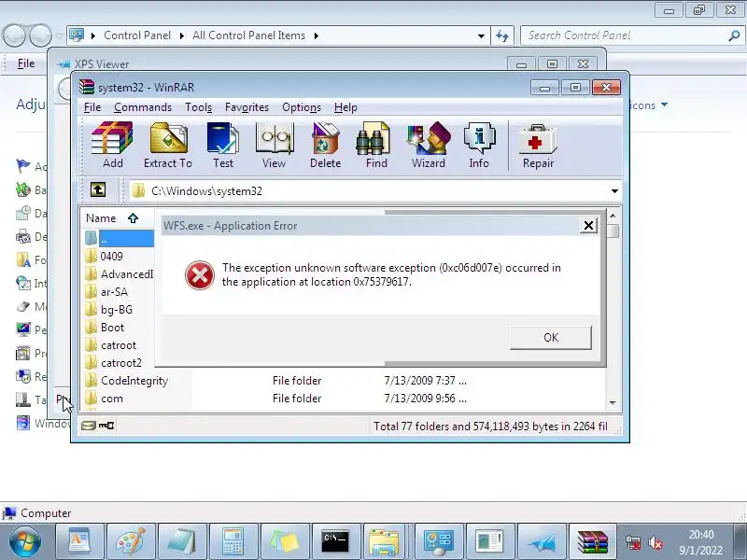The image size is (747, 560).
Task: Expand the WinRAR path dropdown
Action: [x=614, y=191]
